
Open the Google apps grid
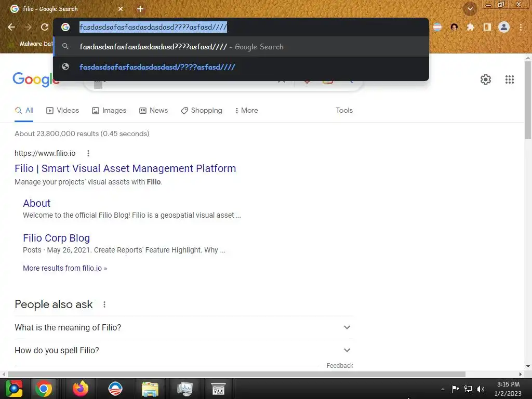[509, 79]
